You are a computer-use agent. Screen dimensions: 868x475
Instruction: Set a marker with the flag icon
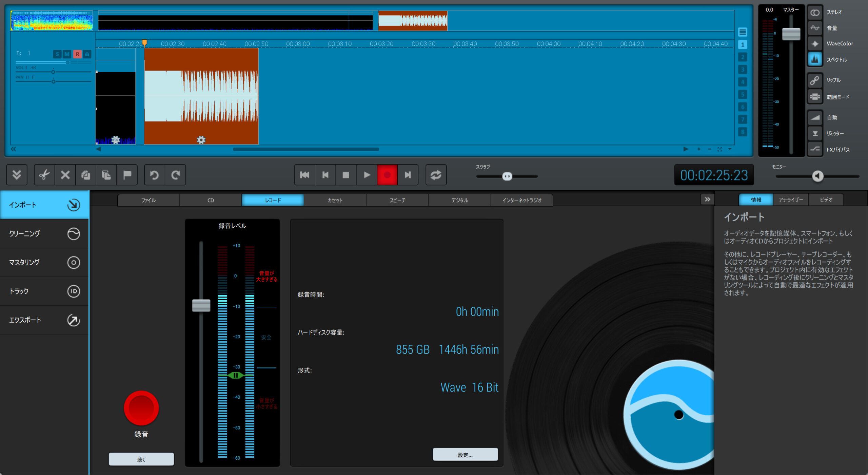pyautogui.click(x=127, y=175)
